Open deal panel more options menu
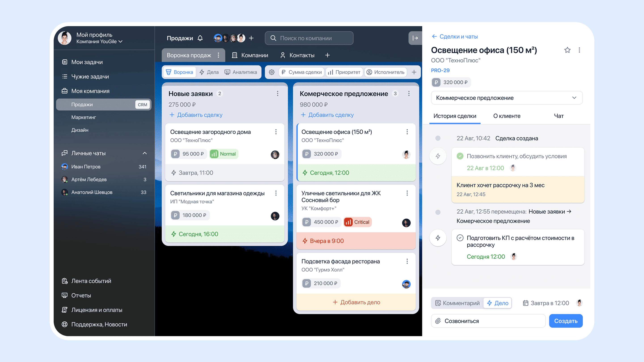 [x=579, y=50]
